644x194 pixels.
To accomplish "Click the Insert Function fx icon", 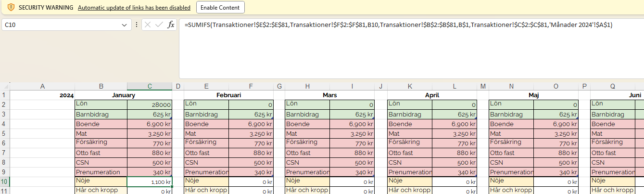I will [171, 25].
